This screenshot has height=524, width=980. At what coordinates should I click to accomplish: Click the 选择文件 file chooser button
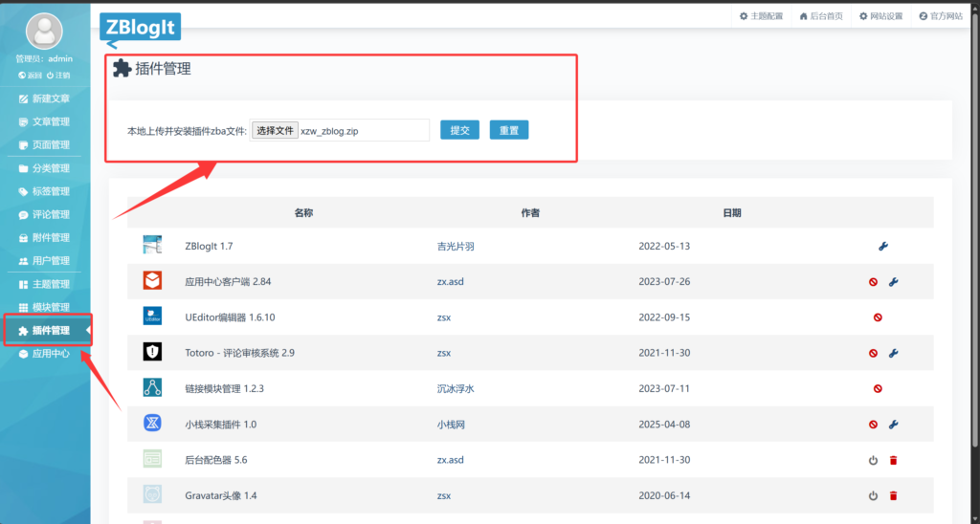pos(275,131)
